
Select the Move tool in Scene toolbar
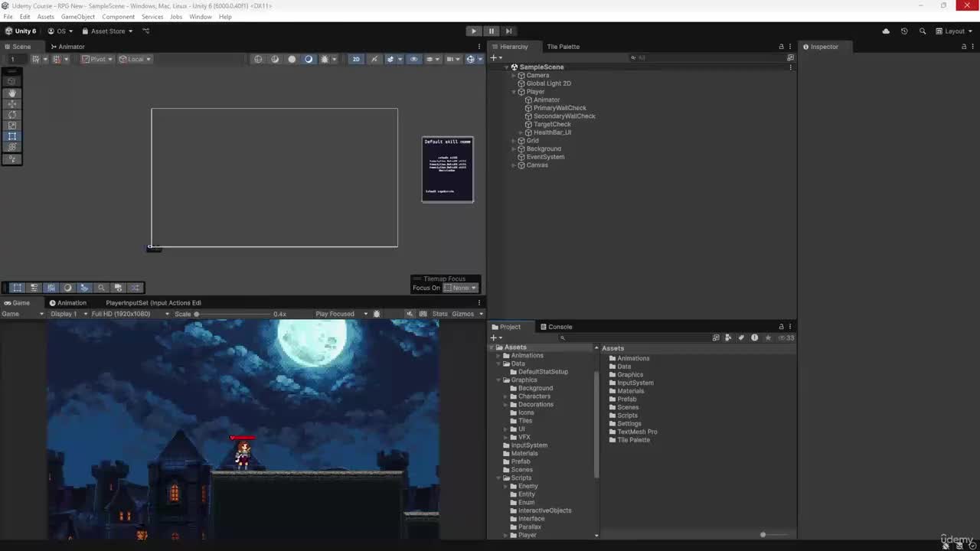[12, 103]
